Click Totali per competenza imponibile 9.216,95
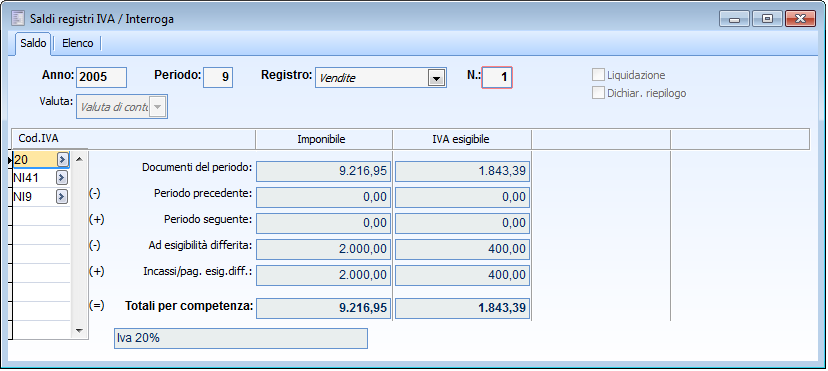This screenshot has height=371, width=828. pos(323,308)
